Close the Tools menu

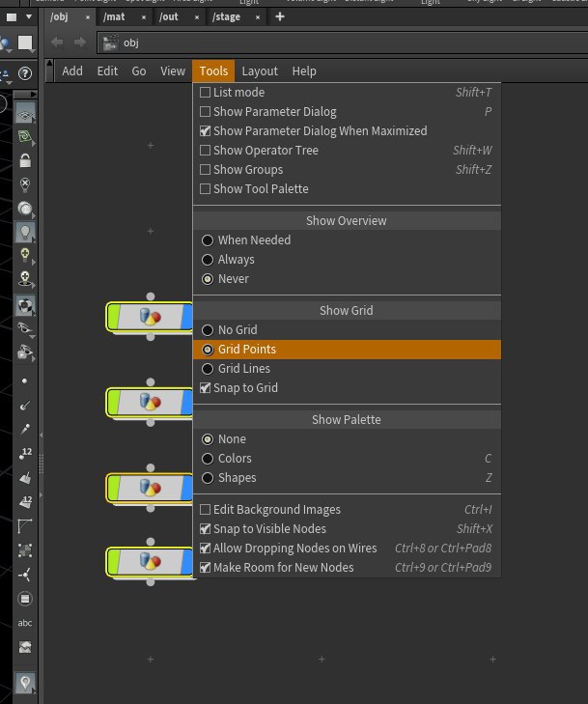213,70
